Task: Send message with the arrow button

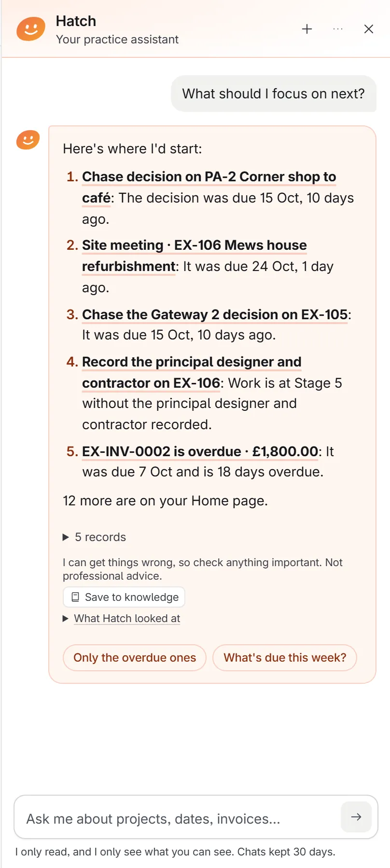Action: (x=356, y=817)
